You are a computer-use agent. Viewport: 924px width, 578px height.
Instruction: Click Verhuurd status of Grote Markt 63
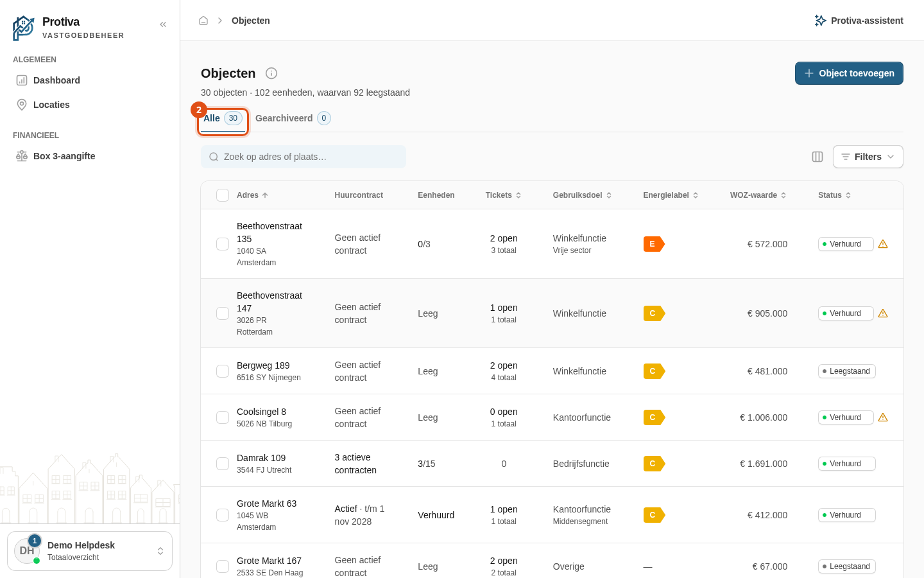[847, 515]
